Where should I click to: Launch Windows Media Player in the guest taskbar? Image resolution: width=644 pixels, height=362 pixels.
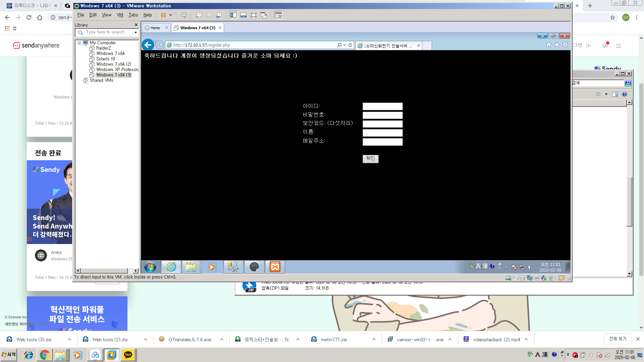click(212, 267)
